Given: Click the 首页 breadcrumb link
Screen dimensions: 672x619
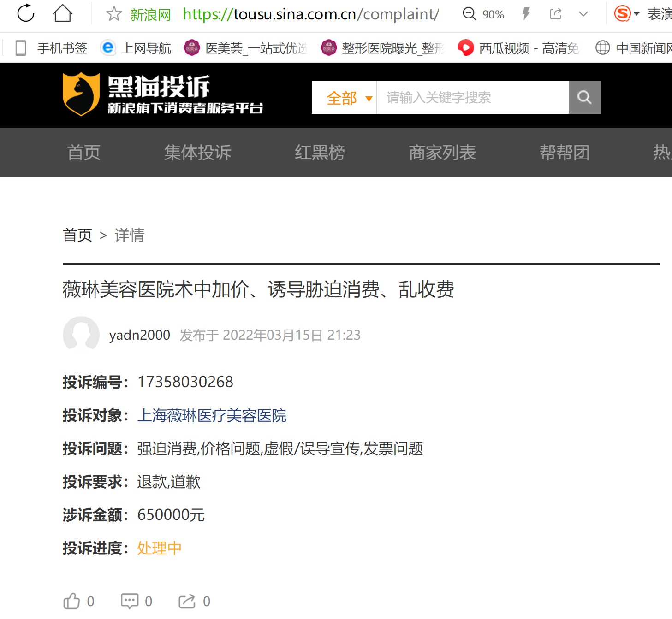Looking at the screenshot, I should click(x=77, y=235).
